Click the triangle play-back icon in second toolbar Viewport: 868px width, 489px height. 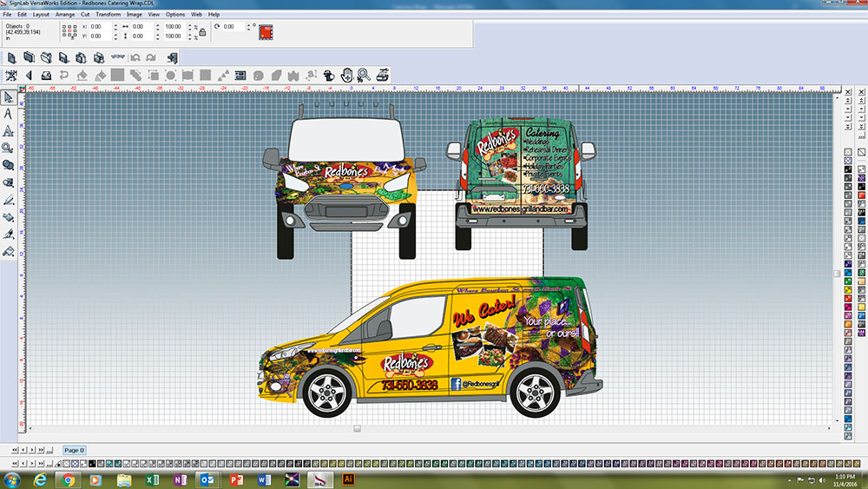coord(29,75)
